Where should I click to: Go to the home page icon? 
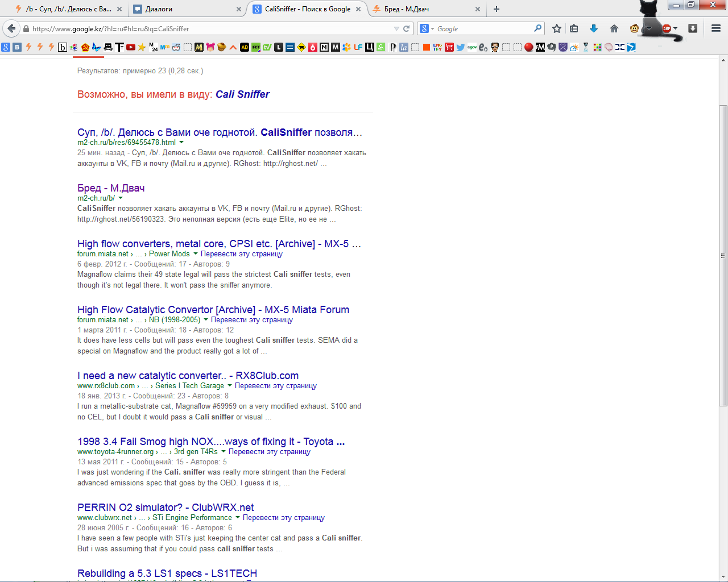coord(614,28)
